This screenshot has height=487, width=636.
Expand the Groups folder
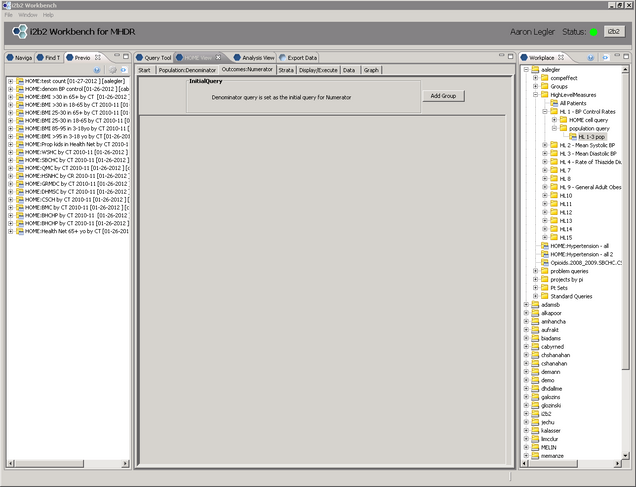pos(535,86)
